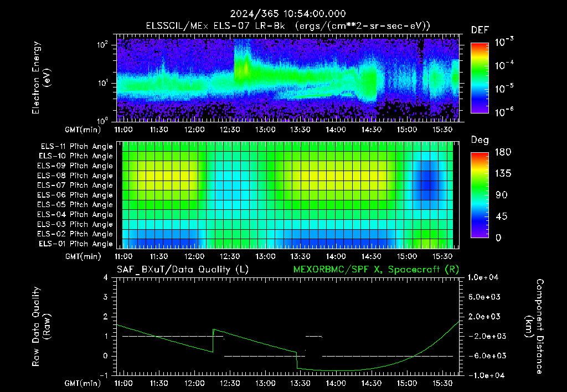Click GMT(min) label below pitch angle panel
The height and width of the screenshot is (392, 567).
pos(83,256)
